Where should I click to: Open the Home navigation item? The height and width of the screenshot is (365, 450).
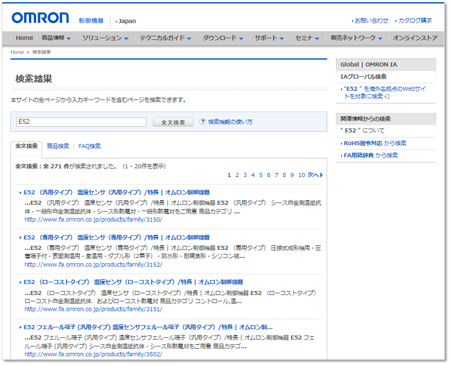[x=24, y=38]
